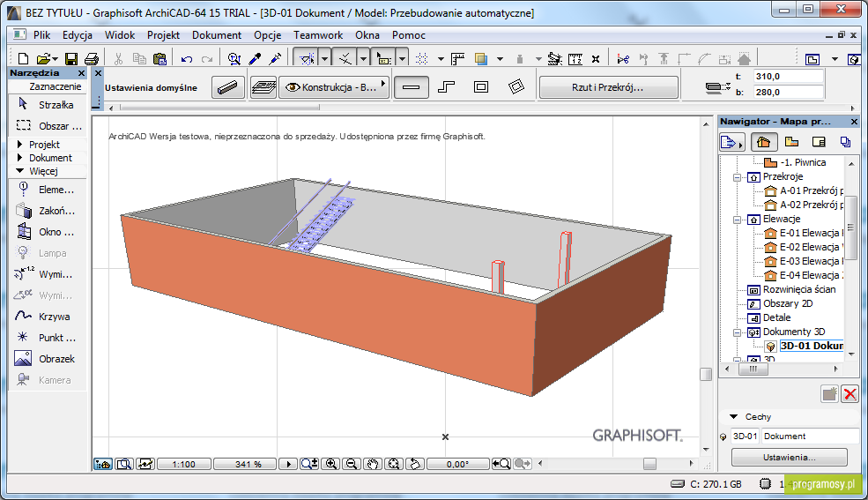Click the Ustawienia... button

pyautogui.click(x=789, y=458)
